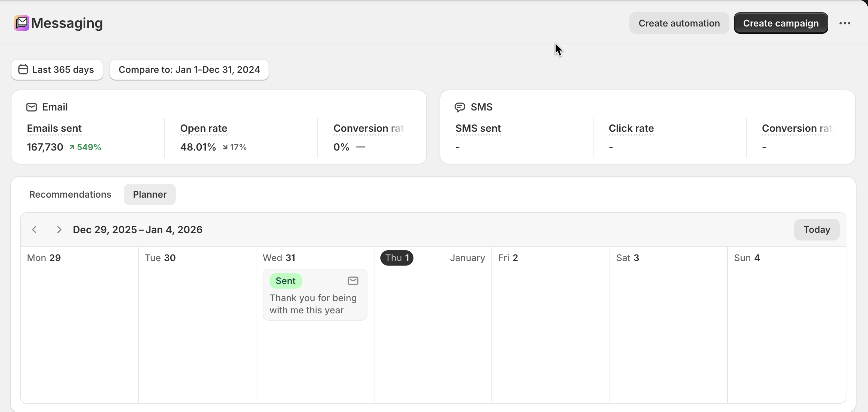Switch to the Recommendations tab
Screen dimensions: 868x412
70,194
